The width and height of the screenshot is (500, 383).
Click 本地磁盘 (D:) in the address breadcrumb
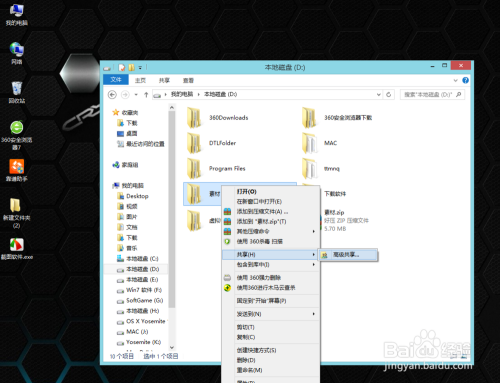220,94
